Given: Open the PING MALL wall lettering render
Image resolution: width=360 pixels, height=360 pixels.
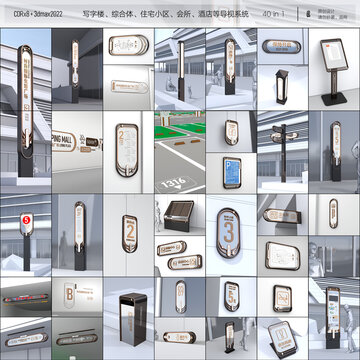Looking at the screenshot, I should [x=77, y=152].
